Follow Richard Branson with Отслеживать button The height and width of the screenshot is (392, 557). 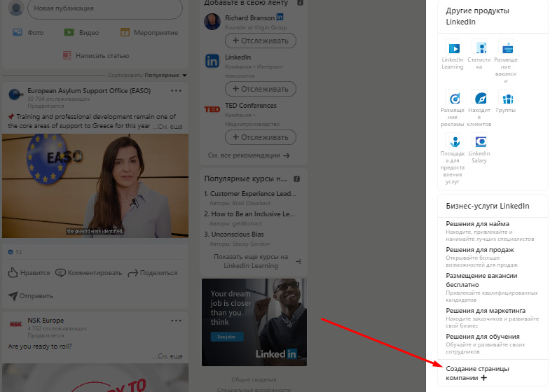(261, 41)
